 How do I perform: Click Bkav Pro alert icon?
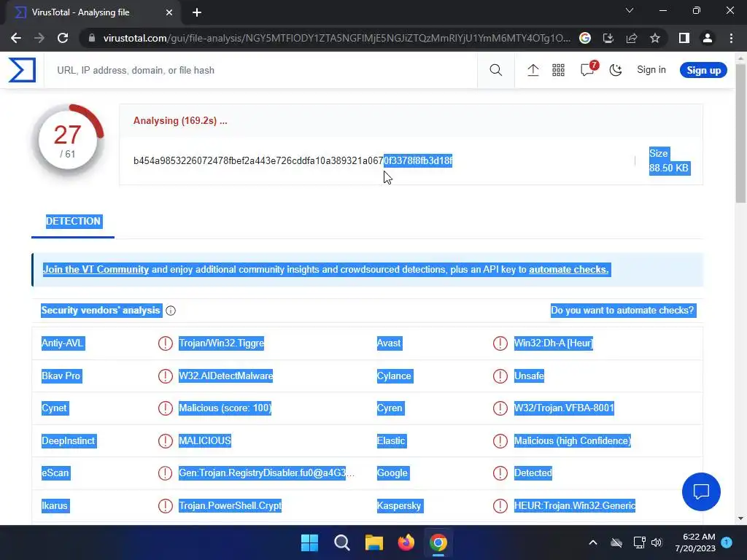(x=165, y=376)
